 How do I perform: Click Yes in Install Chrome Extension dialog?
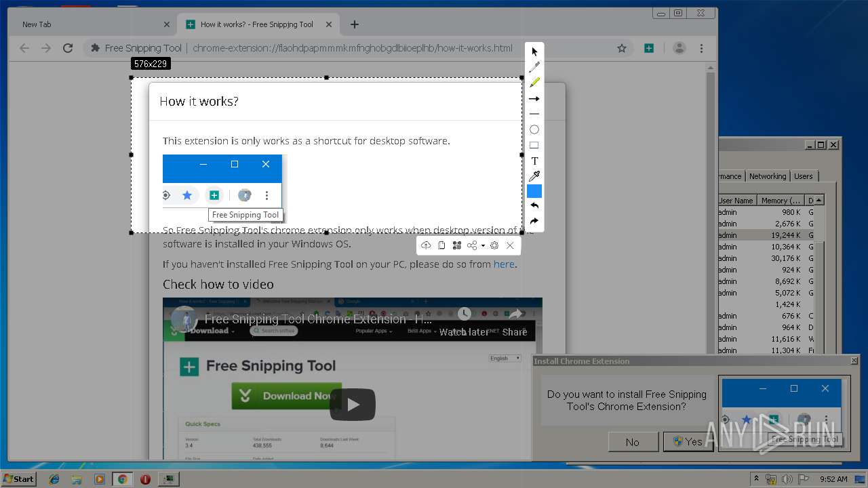pyautogui.click(x=688, y=442)
